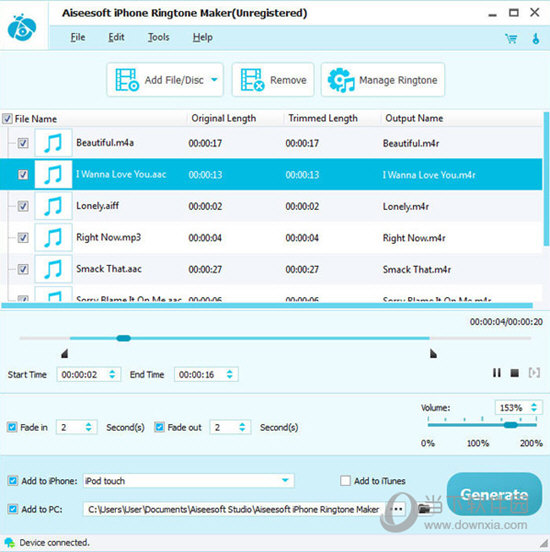Open the Tools menu
Viewport: 550px width, 552px height.
(x=158, y=37)
